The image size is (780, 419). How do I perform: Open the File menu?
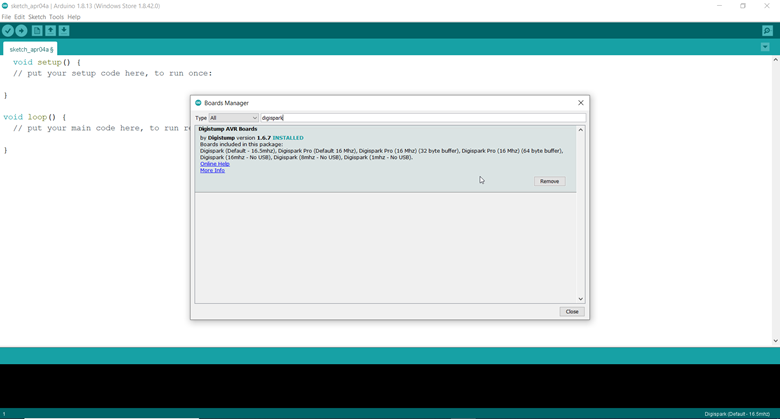pos(6,17)
